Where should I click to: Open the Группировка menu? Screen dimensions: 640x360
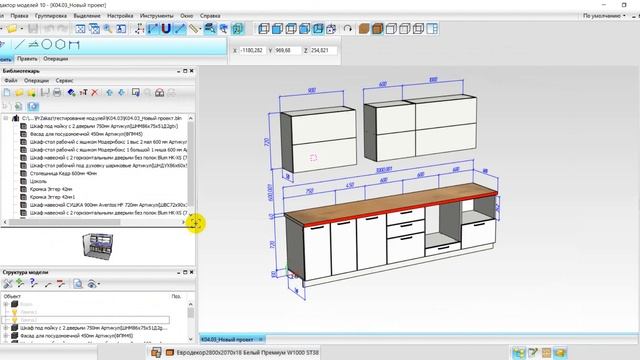[x=51, y=16]
